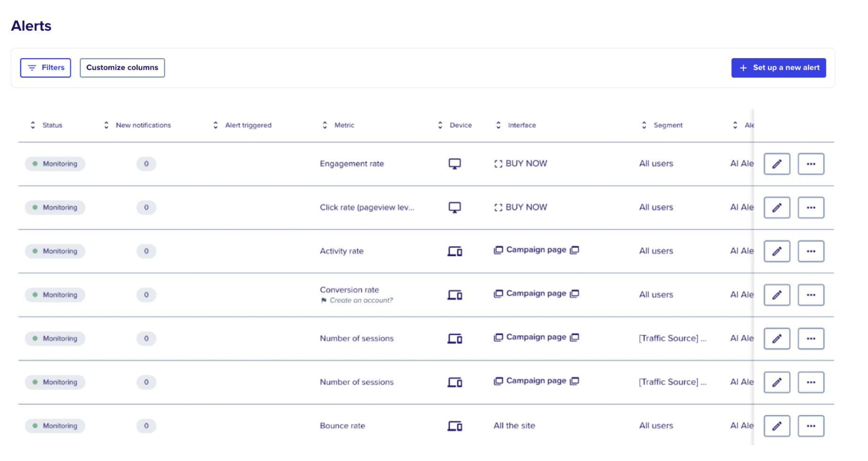
Task: Open Campaign page link icon in Conversion rate row
Action: pyautogui.click(x=574, y=293)
